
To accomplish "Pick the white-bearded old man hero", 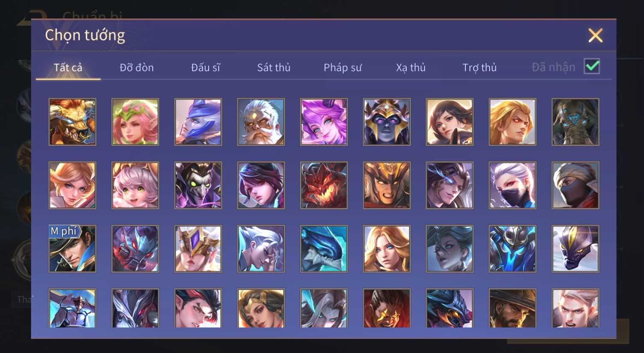I will coord(261,122).
